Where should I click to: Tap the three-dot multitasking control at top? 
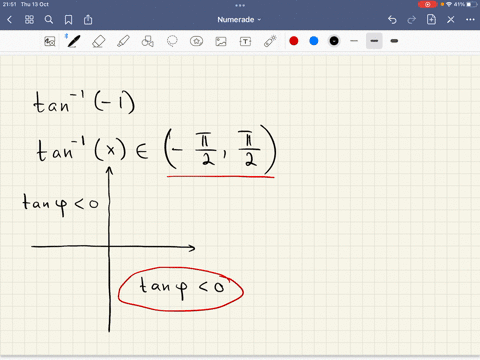point(240,5)
